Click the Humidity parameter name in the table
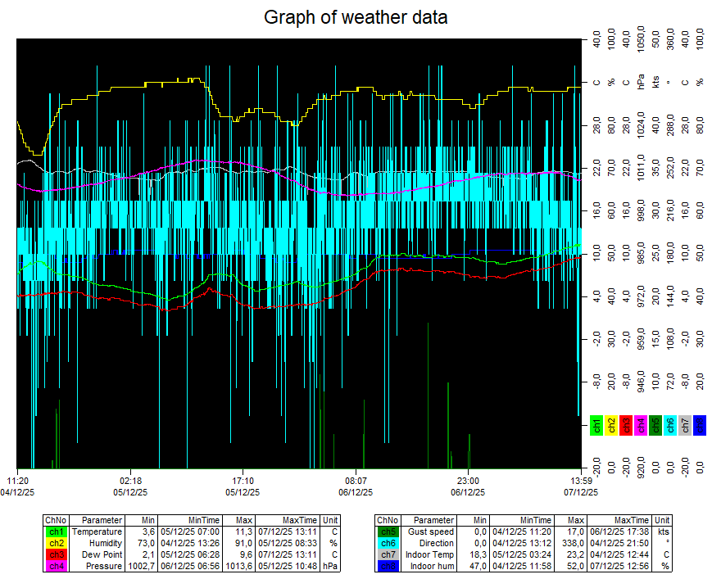The height and width of the screenshot is (588, 712). tap(103, 543)
